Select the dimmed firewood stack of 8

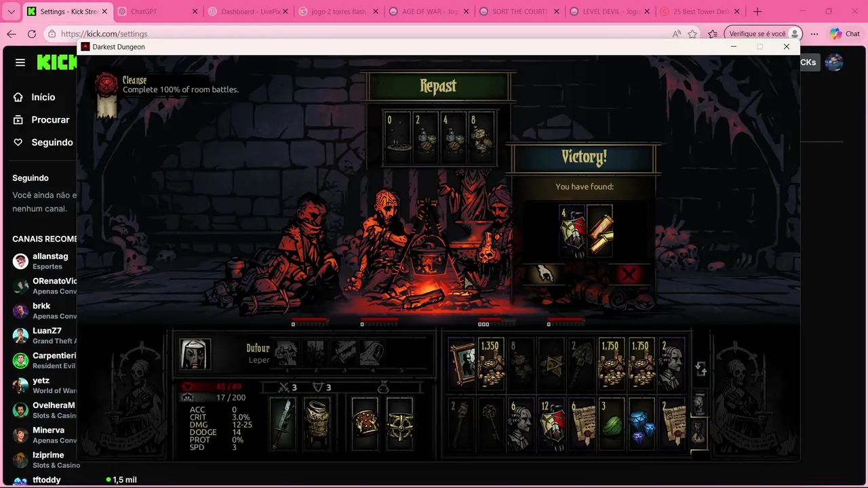coord(521,364)
